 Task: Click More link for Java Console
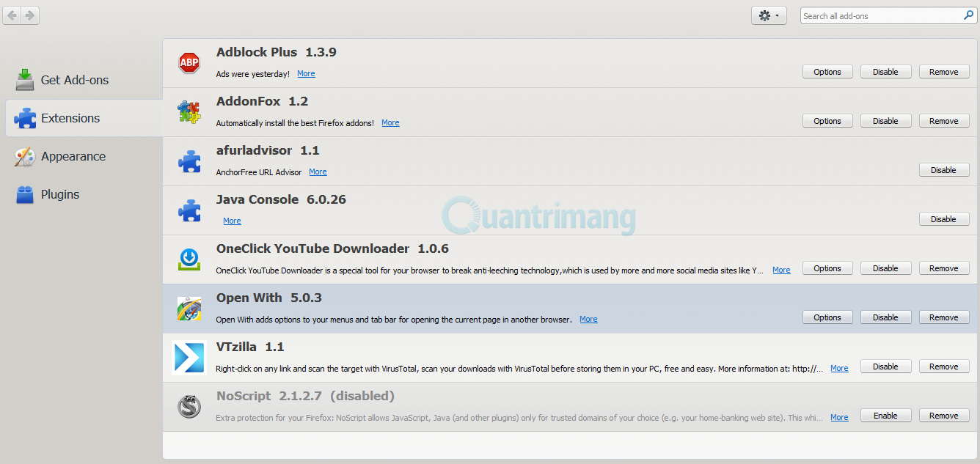[x=232, y=221]
